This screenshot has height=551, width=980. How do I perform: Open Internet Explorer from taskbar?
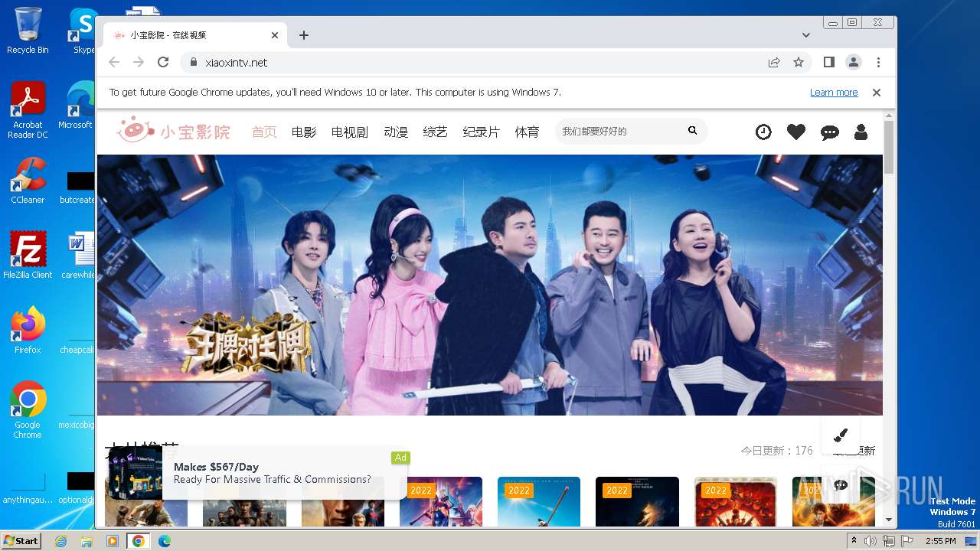coord(61,541)
